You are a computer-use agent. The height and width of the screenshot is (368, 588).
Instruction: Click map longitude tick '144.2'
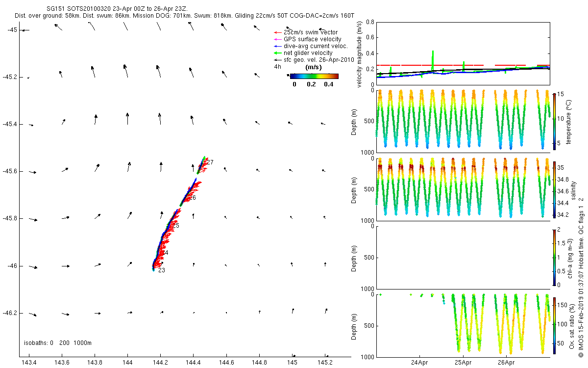pyautogui.click(x=161, y=363)
